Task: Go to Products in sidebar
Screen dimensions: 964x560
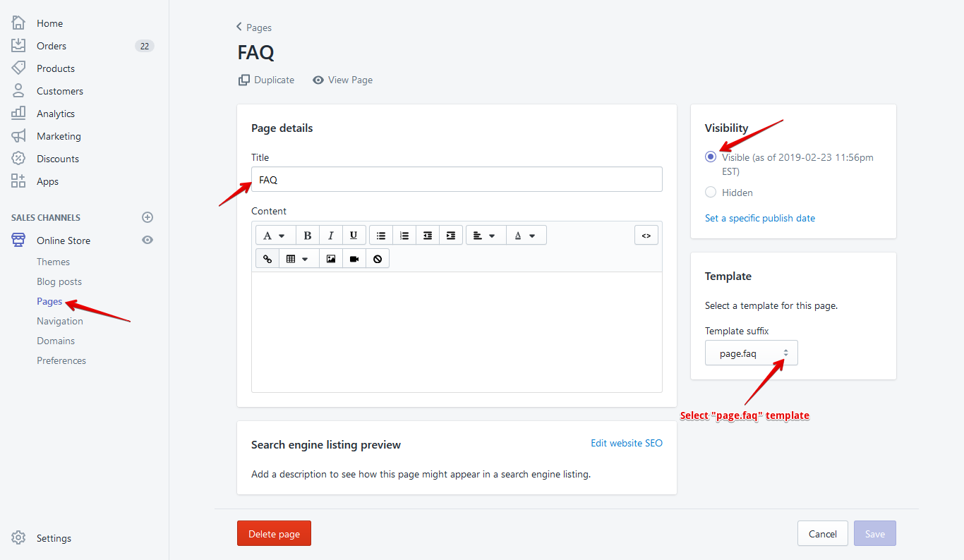Action: click(x=56, y=68)
